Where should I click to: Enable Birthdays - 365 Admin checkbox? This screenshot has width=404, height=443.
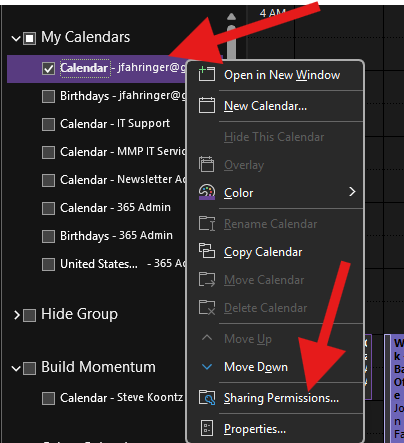pyautogui.click(x=49, y=237)
